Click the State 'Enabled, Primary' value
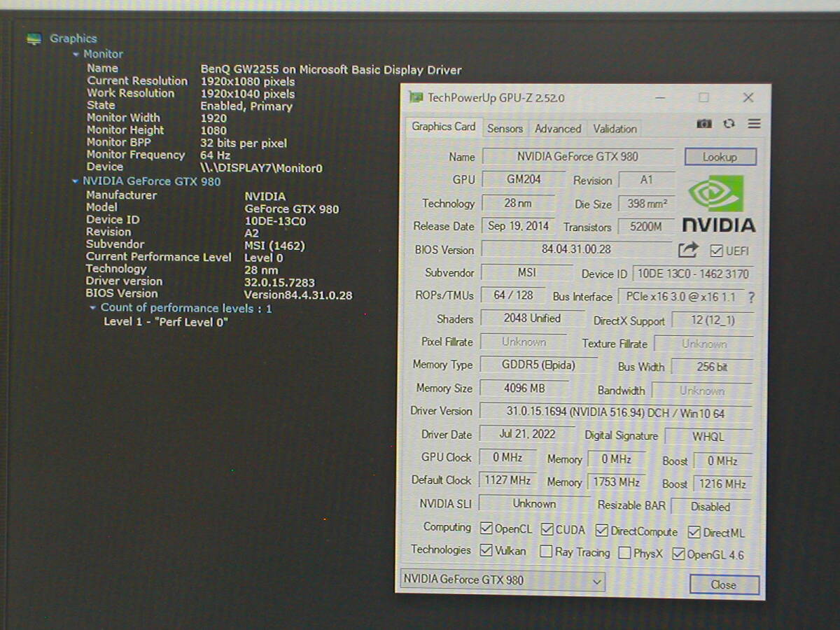Viewport: 840px width, 630px height. [246, 106]
